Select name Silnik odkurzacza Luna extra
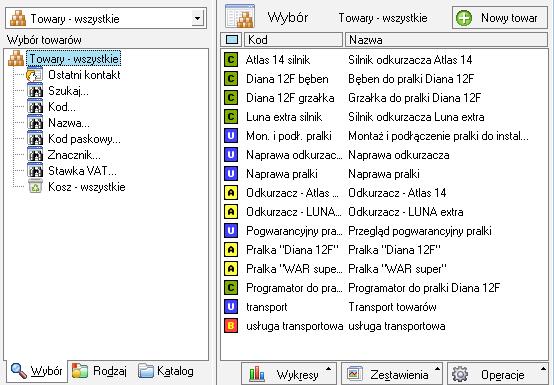Image resolution: width=554 pixels, height=385 pixels. tap(416, 117)
